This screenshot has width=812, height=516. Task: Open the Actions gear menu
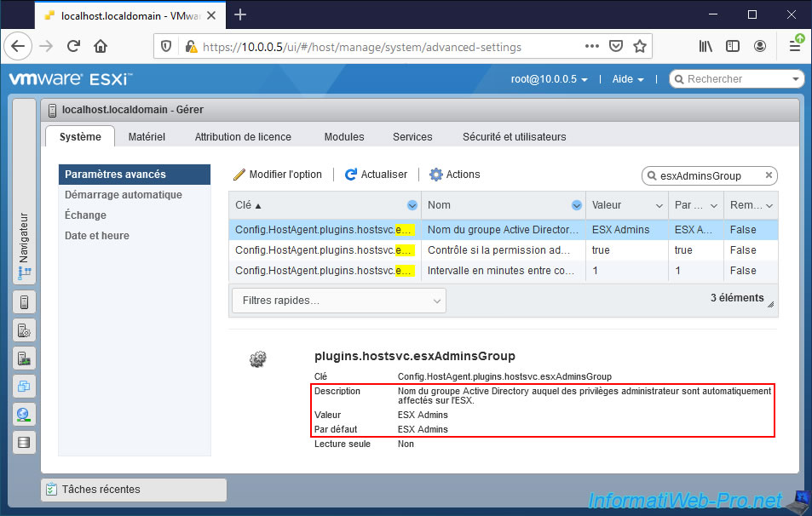455,175
